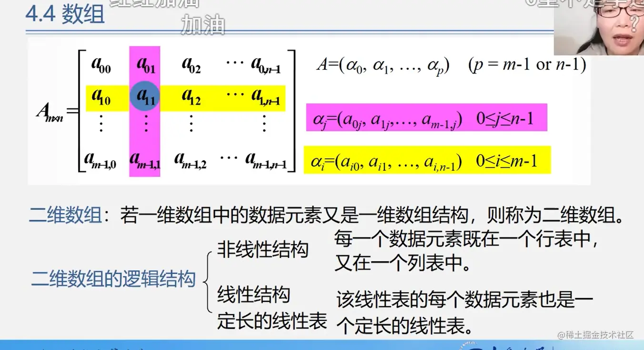Click the line "个定长的线性表。"
The width and height of the screenshot is (644, 350).
(x=405, y=326)
